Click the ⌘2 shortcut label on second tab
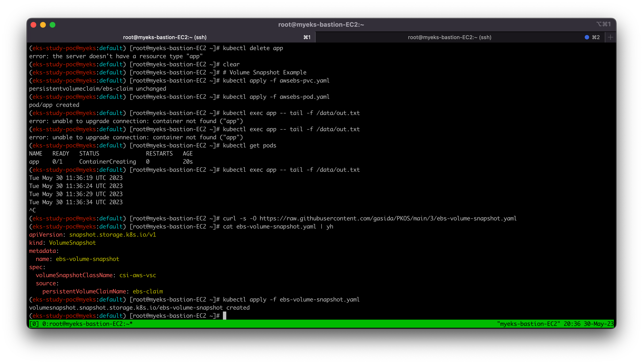The height and width of the screenshot is (364, 643). tap(596, 37)
